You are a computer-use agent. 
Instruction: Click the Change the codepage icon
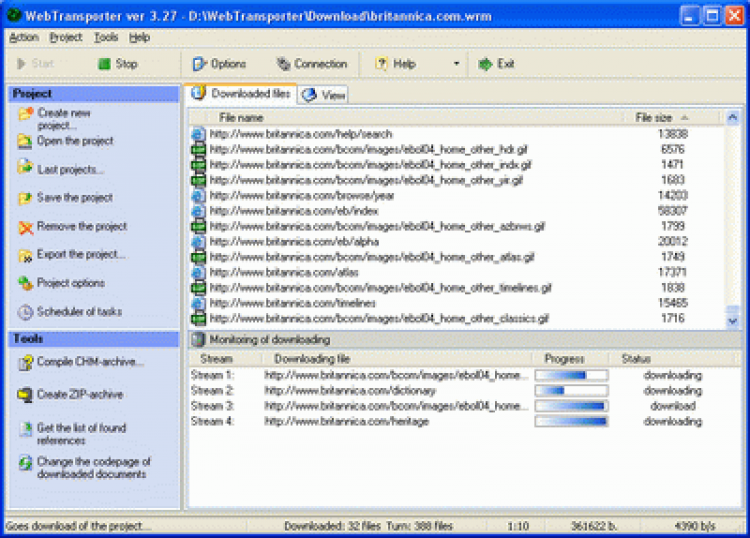point(25,462)
